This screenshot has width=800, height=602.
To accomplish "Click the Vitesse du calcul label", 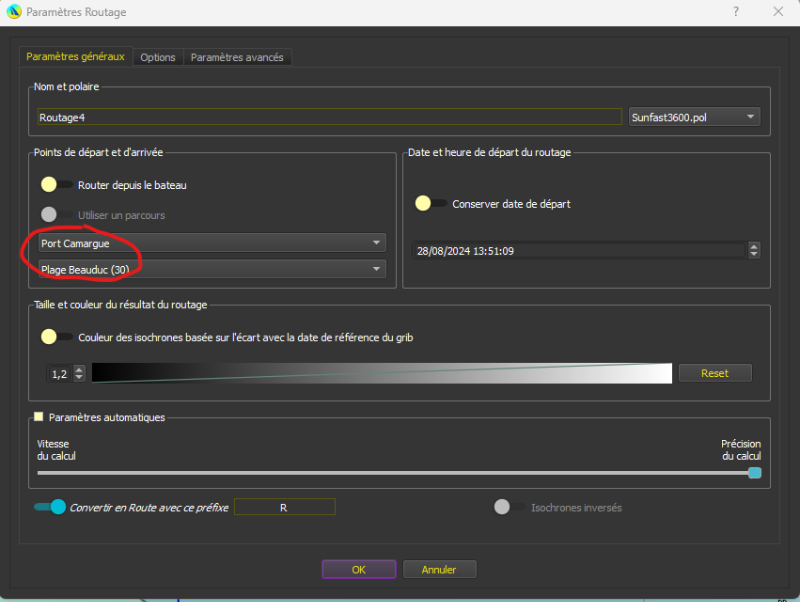I will coord(56,450).
